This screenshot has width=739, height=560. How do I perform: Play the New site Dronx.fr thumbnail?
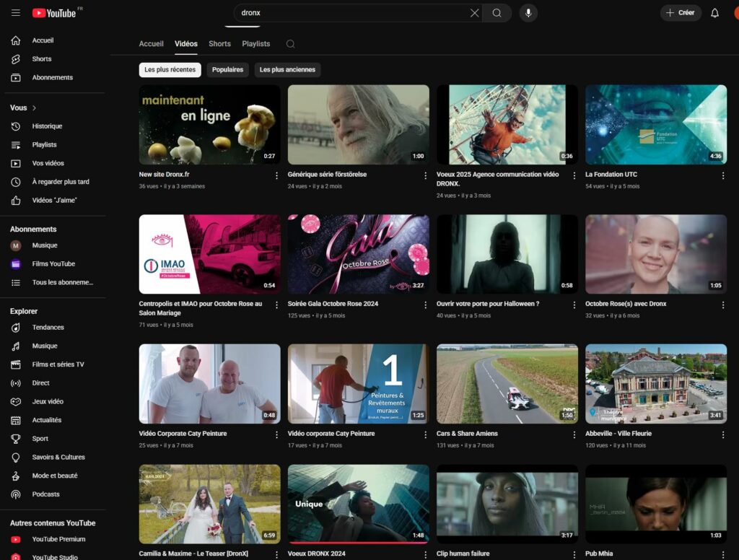click(210, 124)
